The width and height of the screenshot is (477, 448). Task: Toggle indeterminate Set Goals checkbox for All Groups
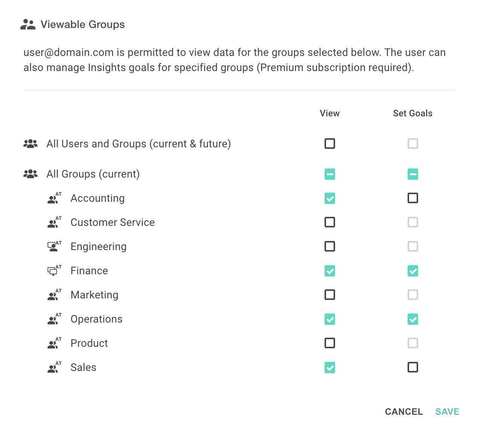pos(413,174)
